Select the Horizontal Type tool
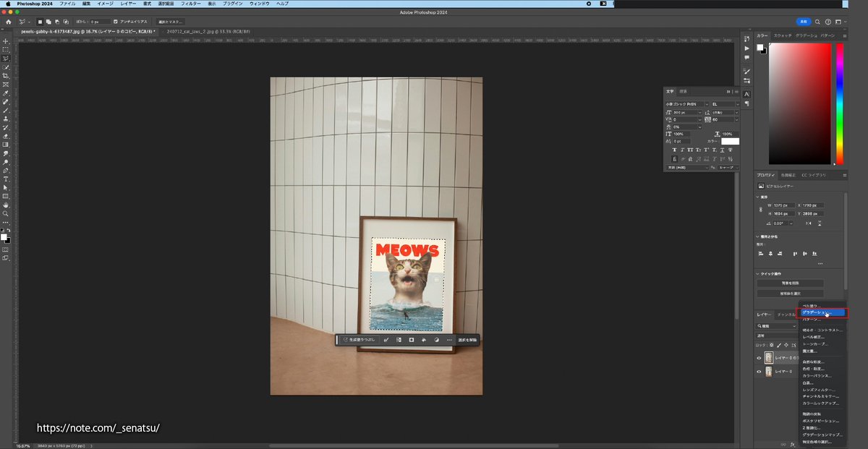The image size is (868, 449). 6,179
